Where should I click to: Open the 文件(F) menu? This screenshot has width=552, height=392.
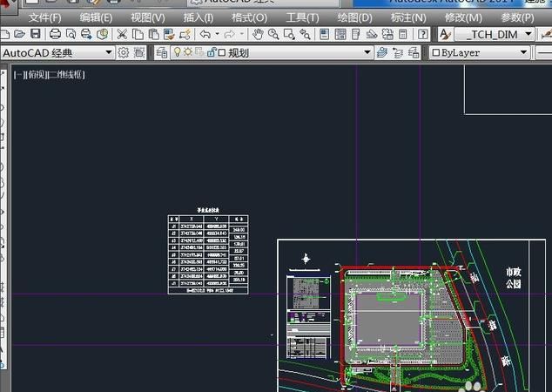click(x=44, y=17)
